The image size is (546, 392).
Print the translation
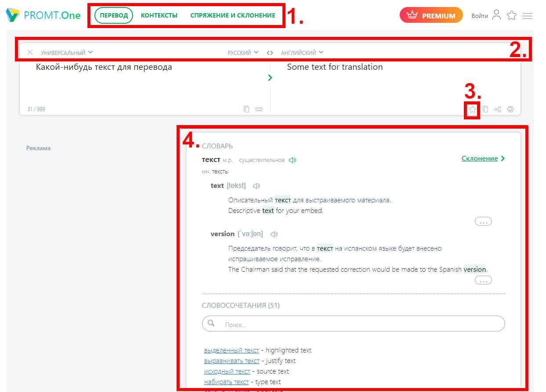point(510,109)
